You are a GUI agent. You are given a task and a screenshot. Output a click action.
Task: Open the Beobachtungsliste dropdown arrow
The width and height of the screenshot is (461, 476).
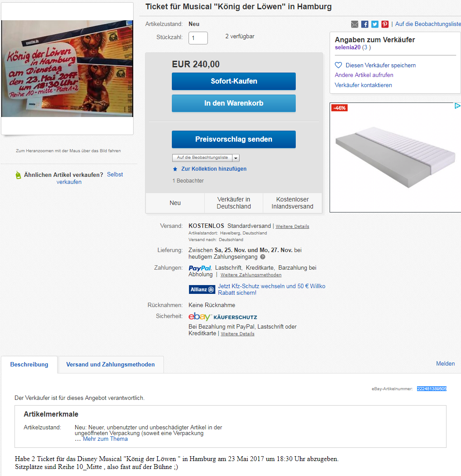[x=236, y=158]
